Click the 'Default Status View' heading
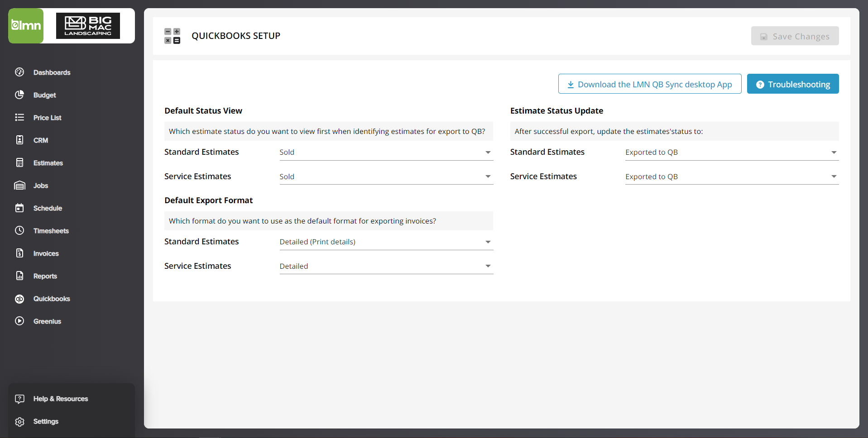 (203, 111)
